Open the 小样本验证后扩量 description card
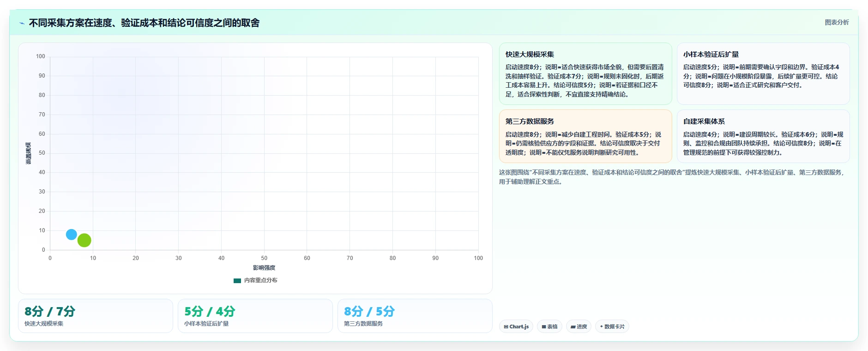The width and height of the screenshot is (868, 351). [763, 74]
